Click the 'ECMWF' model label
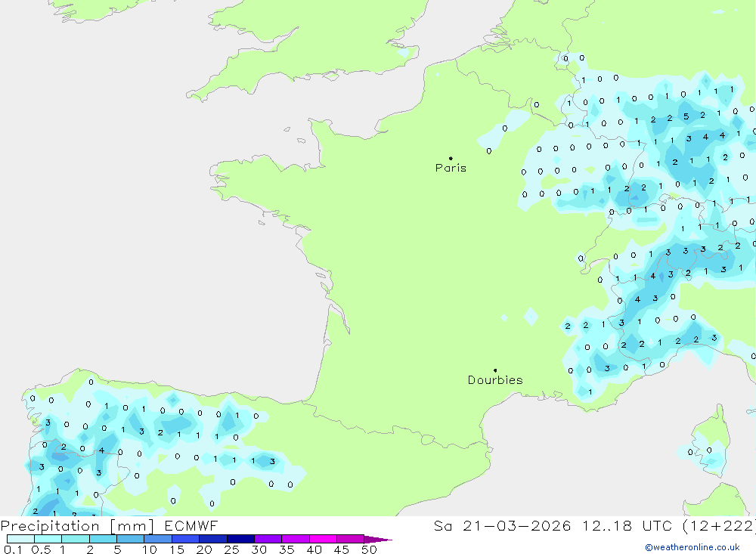756x554 pixels. tap(191, 526)
